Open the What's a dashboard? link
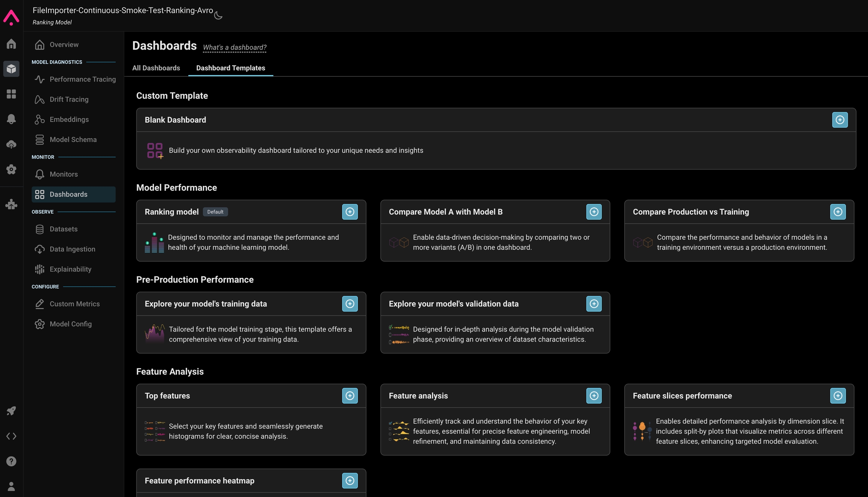The image size is (868, 497). coord(234,47)
